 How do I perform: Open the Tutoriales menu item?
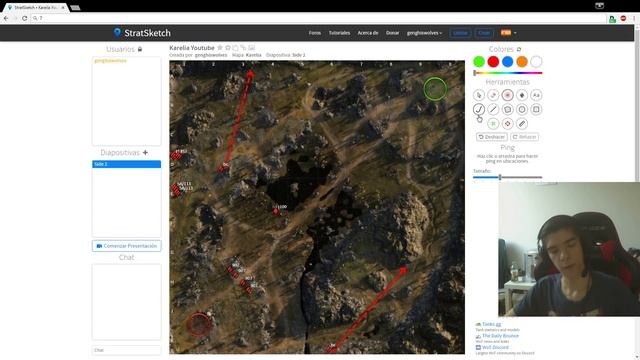[339, 33]
